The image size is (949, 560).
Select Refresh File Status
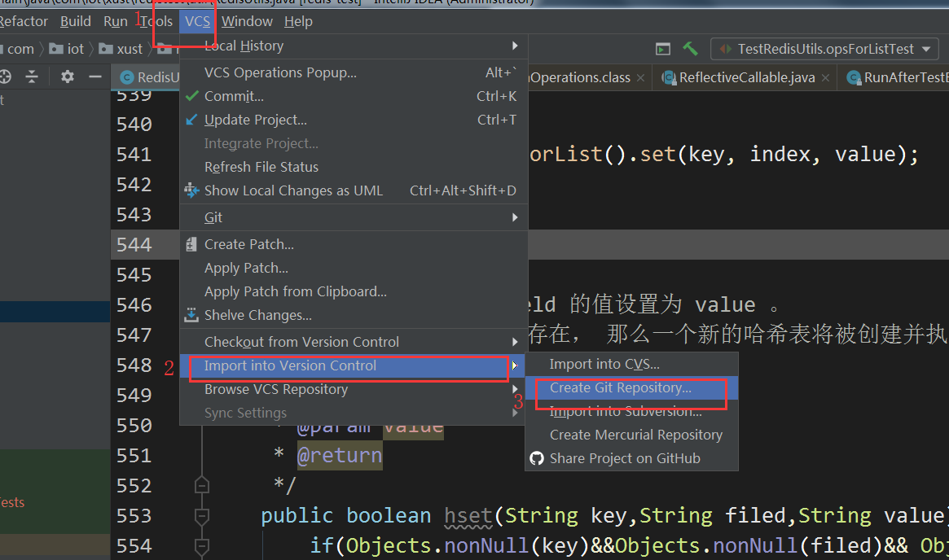click(354, 167)
